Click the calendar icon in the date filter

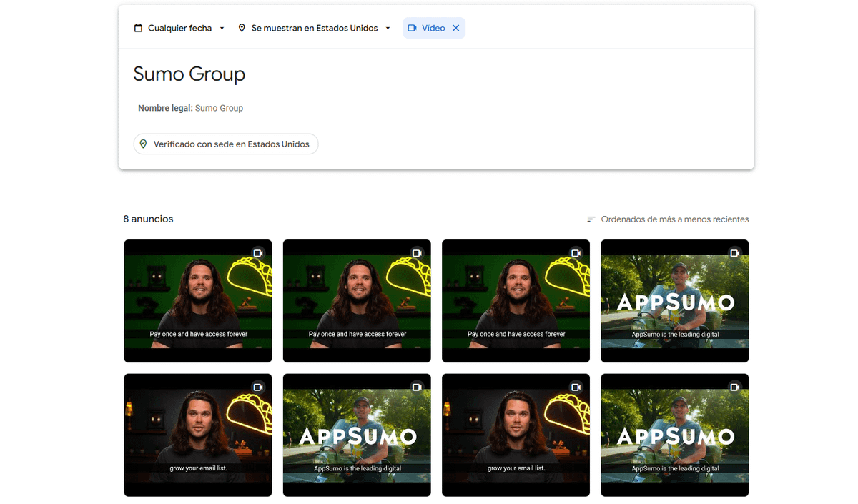point(138,28)
